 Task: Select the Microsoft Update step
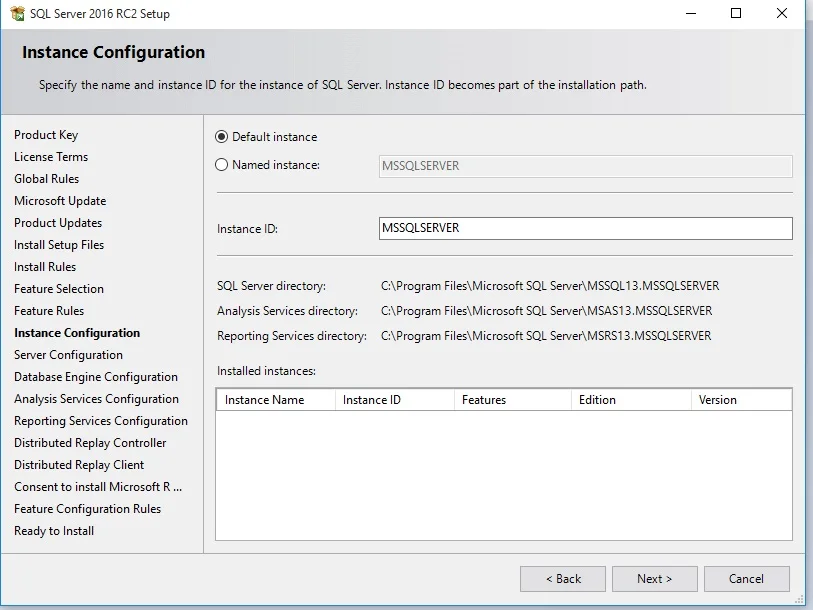tap(60, 200)
